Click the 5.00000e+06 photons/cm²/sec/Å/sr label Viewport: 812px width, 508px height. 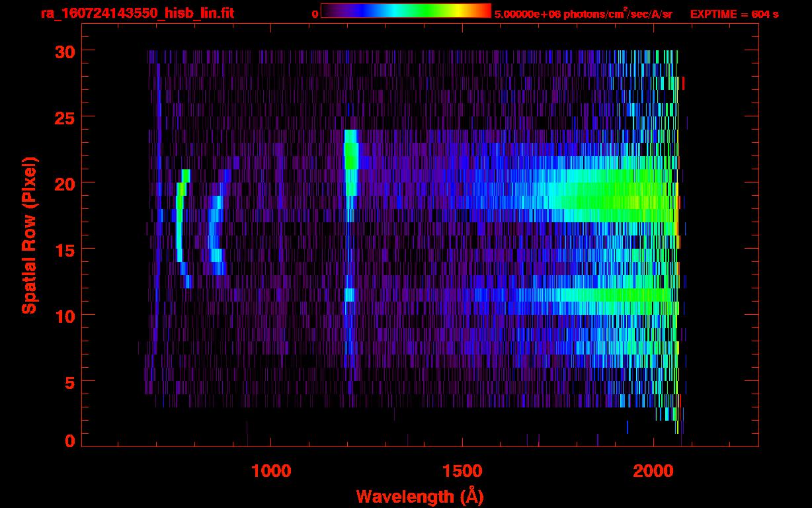pyautogui.click(x=583, y=14)
